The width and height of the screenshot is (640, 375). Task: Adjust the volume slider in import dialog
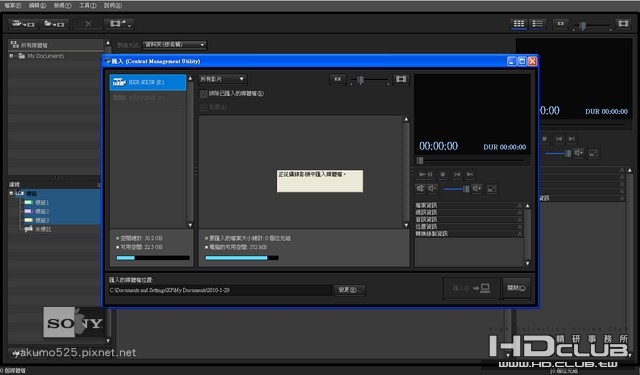point(466,189)
